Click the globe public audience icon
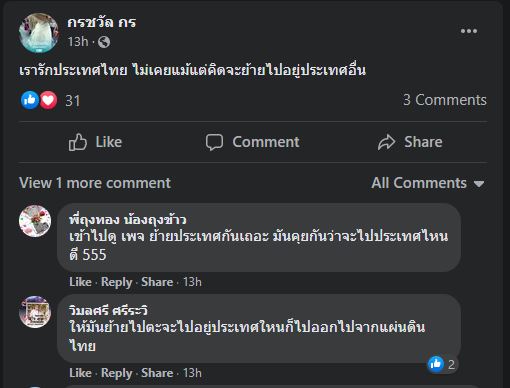The image size is (510, 388). (x=104, y=42)
